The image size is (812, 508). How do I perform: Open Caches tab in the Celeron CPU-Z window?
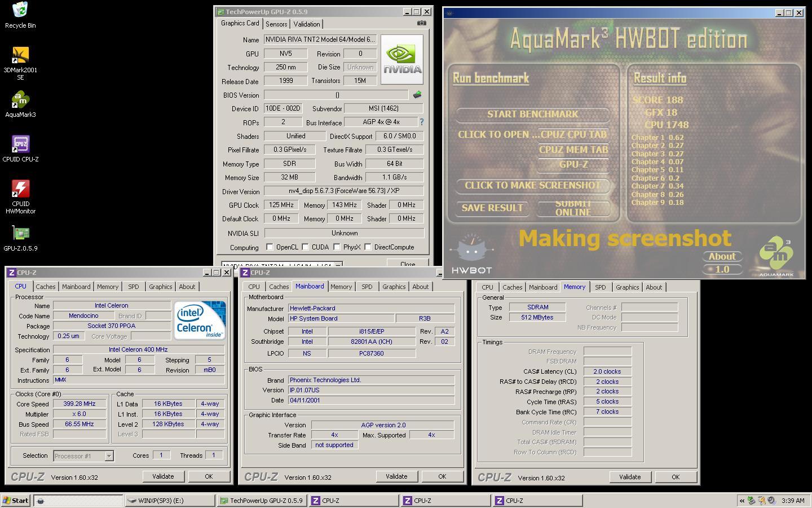click(x=46, y=287)
